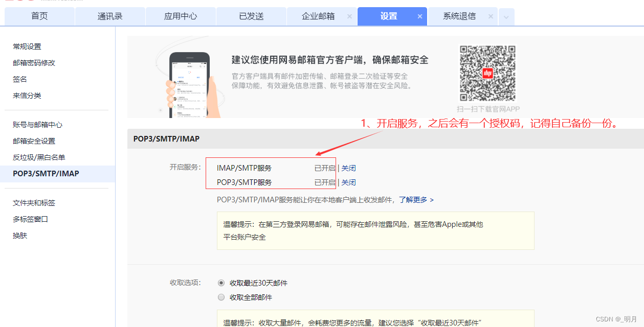The width and height of the screenshot is (644, 327).
Task: Turn off the IMAP/SMTP服务 via 关闭
Action: click(348, 168)
